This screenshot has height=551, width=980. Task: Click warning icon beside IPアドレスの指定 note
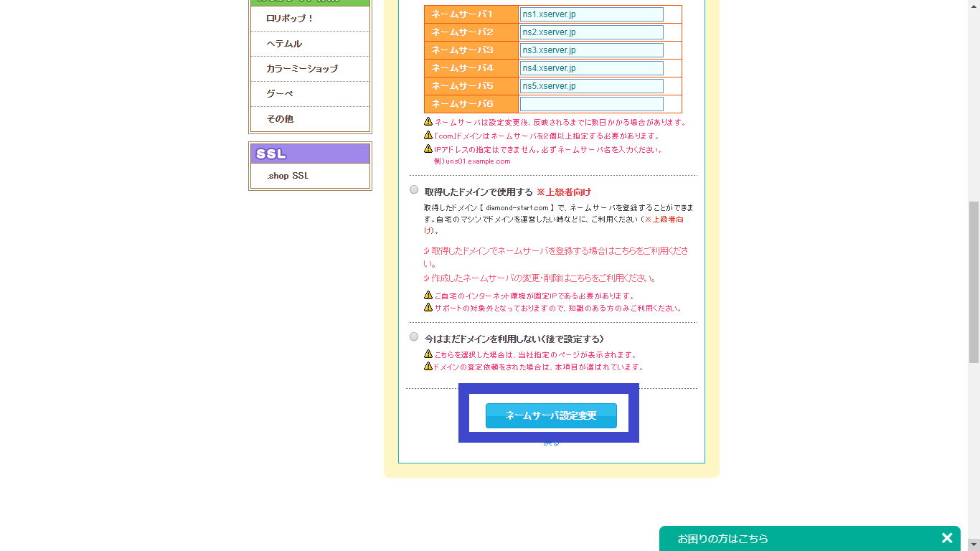pyautogui.click(x=428, y=149)
